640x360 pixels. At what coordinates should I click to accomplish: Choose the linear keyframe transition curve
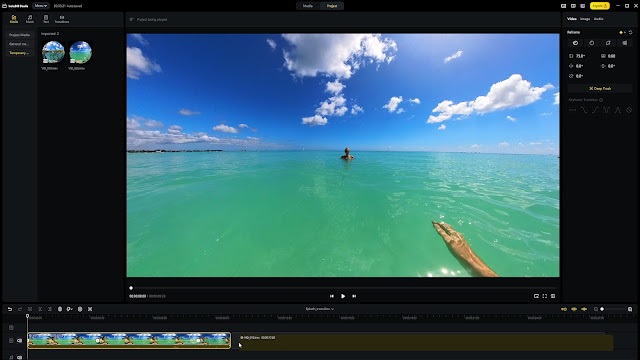point(573,110)
